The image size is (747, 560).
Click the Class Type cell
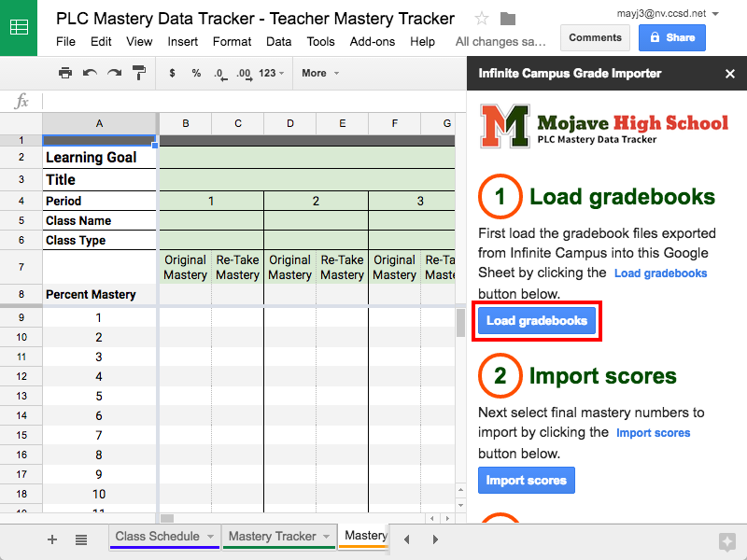pyautogui.click(x=99, y=240)
